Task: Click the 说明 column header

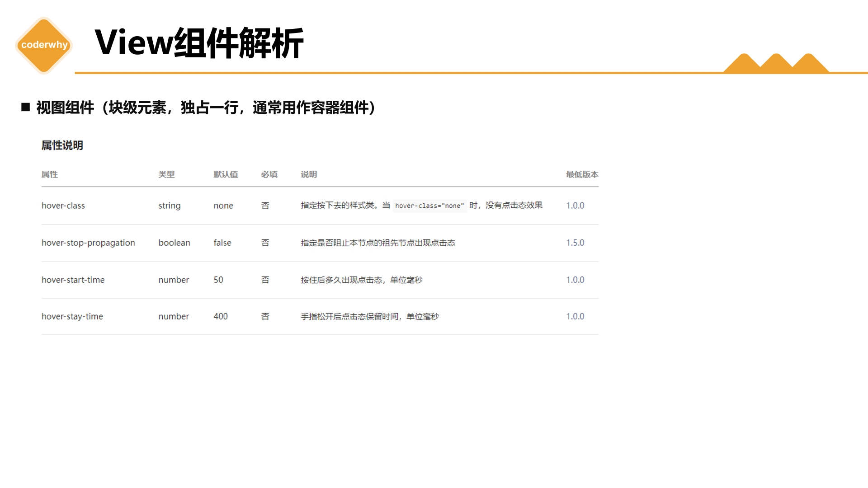Action: click(x=309, y=174)
